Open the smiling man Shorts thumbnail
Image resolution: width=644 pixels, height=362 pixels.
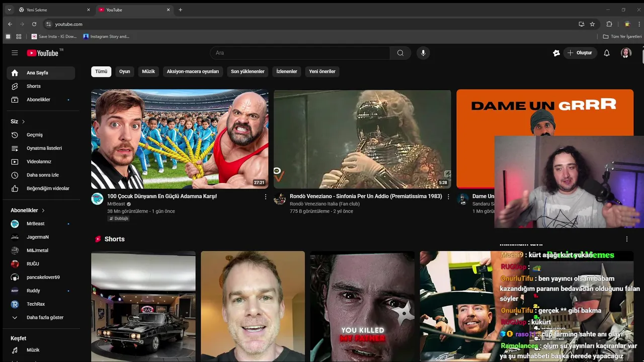point(253,307)
